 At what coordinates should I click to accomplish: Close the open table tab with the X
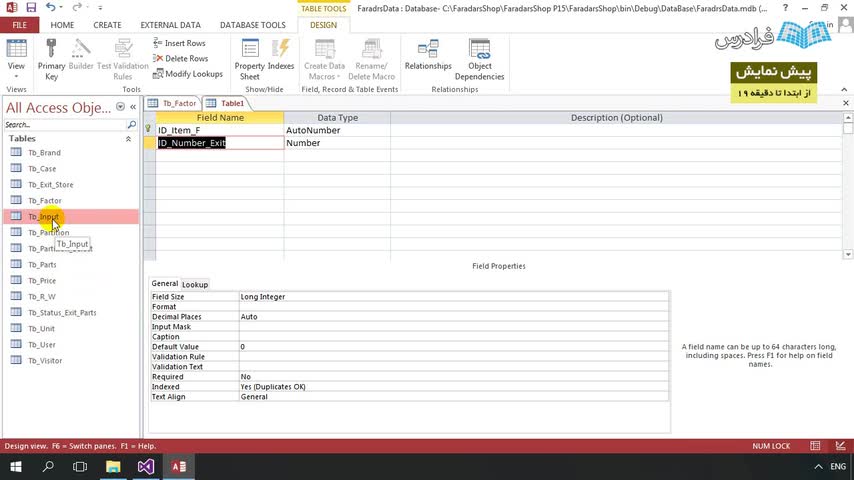pyautogui.click(x=845, y=103)
